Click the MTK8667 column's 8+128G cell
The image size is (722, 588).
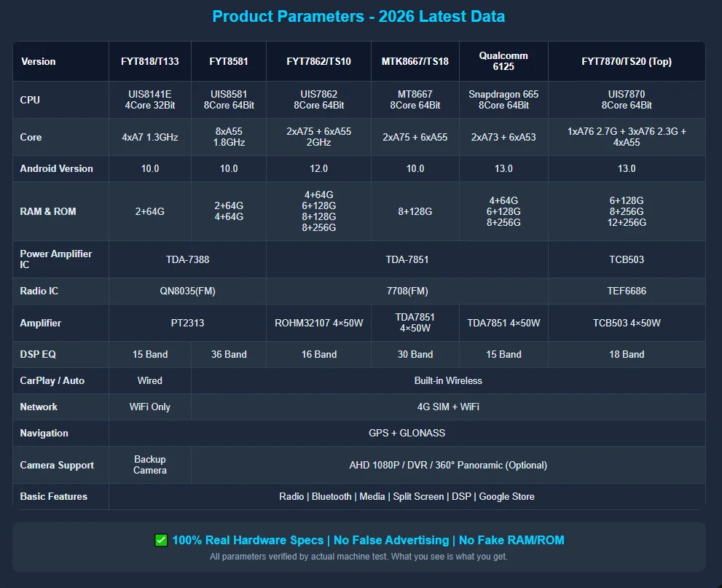(415, 211)
